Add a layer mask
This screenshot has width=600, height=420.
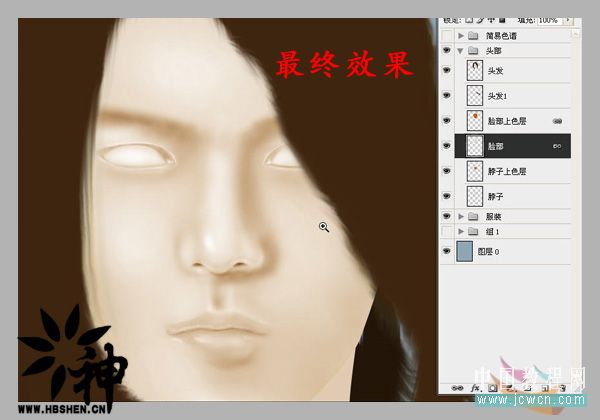493,388
